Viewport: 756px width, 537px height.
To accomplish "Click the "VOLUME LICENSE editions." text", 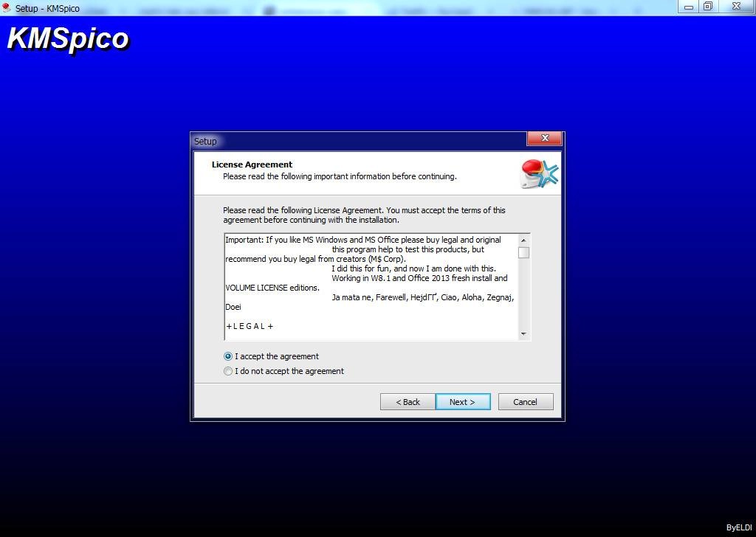I will (272, 288).
